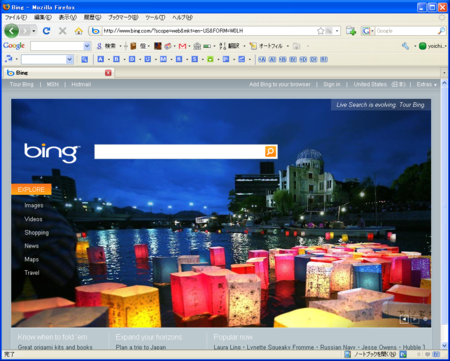Screen dimensions: 450x361
Task: Open Shopping in the Explore list
Action: [x=37, y=233]
